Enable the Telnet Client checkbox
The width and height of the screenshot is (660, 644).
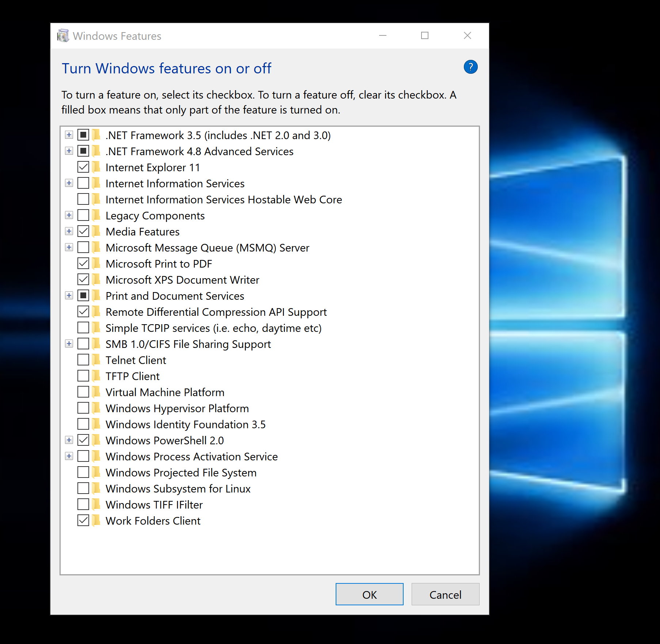click(x=83, y=360)
